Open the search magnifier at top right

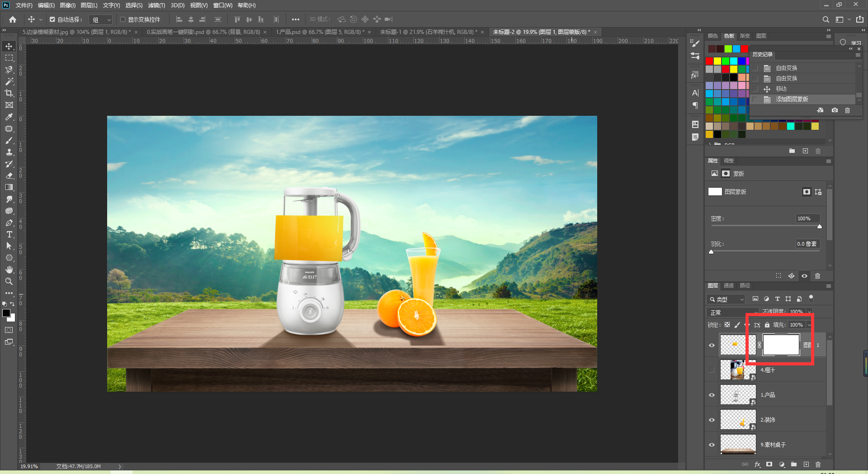tap(826, 19)
